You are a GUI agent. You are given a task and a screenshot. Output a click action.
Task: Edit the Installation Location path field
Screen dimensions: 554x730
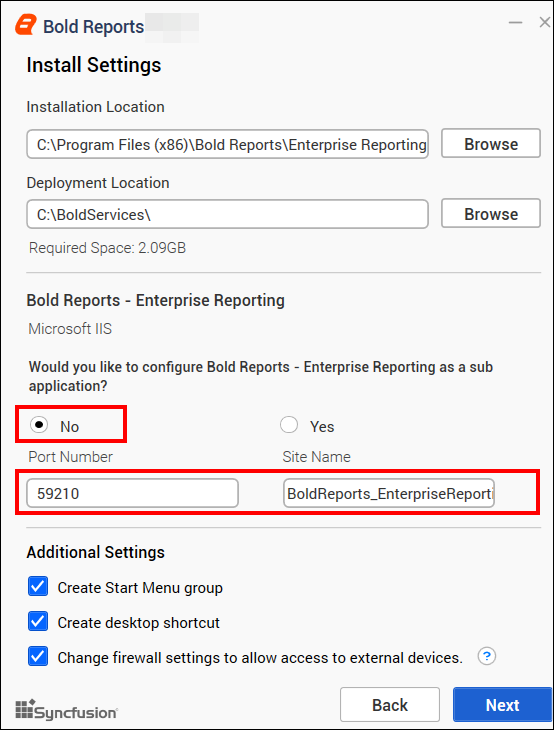pos(227,144)
